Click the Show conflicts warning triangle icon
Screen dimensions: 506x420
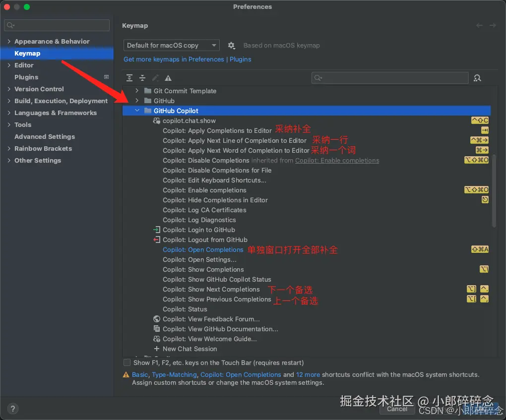pyautogui.click(x=168, y=78)
